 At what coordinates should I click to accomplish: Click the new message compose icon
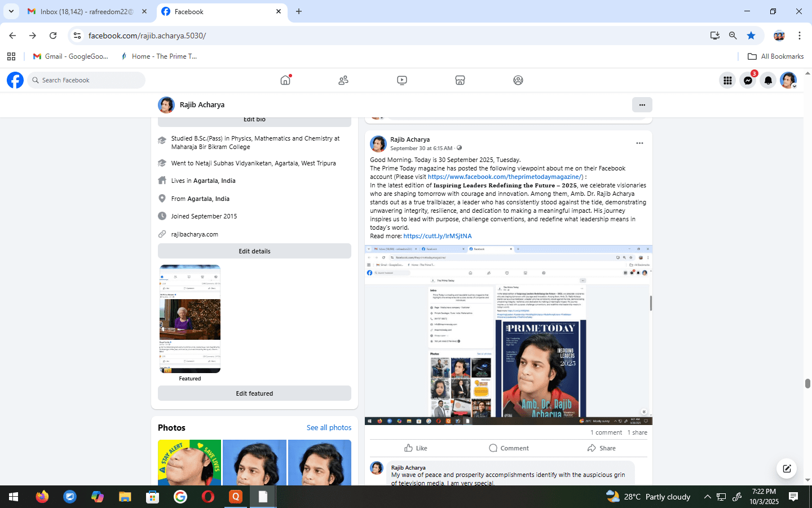point(787,468)
